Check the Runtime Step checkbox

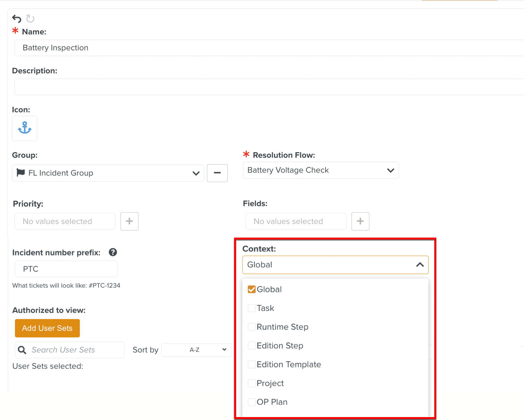252,327
